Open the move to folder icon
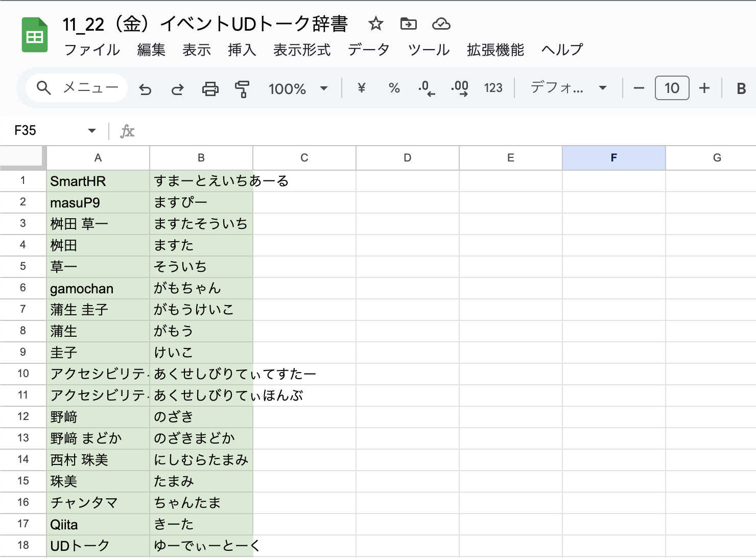Viewport: 756px width, 558px height. (x=408, y=24)
